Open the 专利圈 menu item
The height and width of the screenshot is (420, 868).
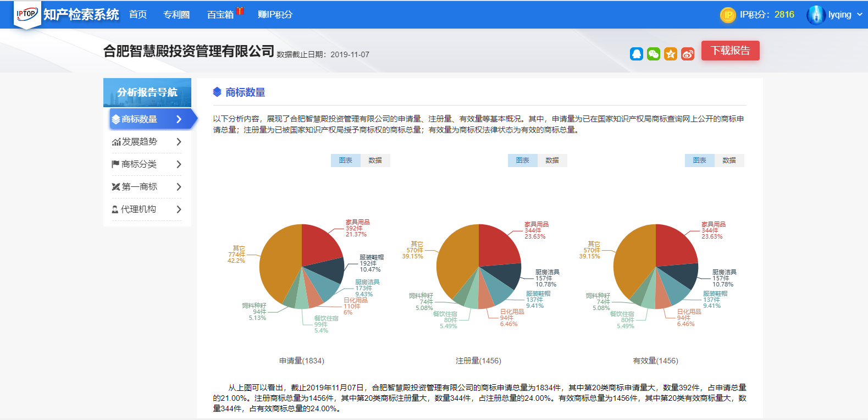coord(176,15)
